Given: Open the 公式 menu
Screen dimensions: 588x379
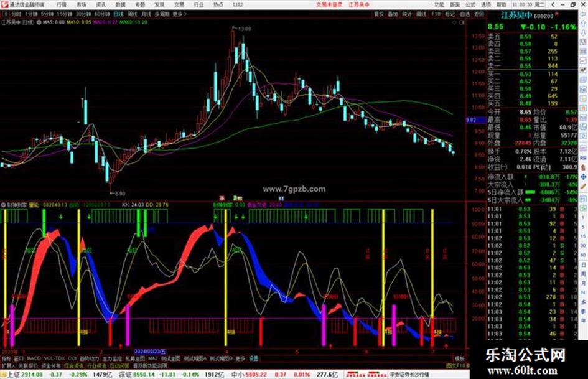Looking at the screenshot, I should point(470,4).
